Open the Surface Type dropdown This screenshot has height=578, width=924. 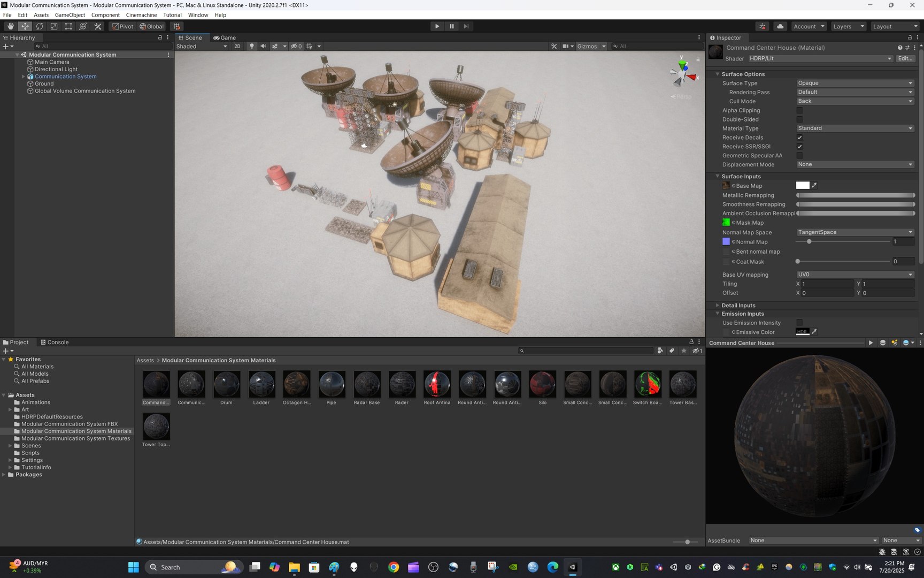[855, 83]
